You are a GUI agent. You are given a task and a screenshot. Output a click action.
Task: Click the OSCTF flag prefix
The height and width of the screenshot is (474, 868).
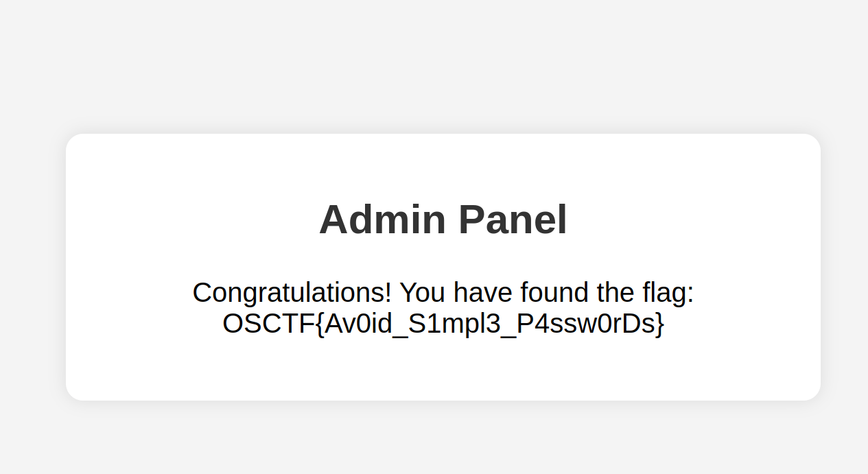(268, 324)
